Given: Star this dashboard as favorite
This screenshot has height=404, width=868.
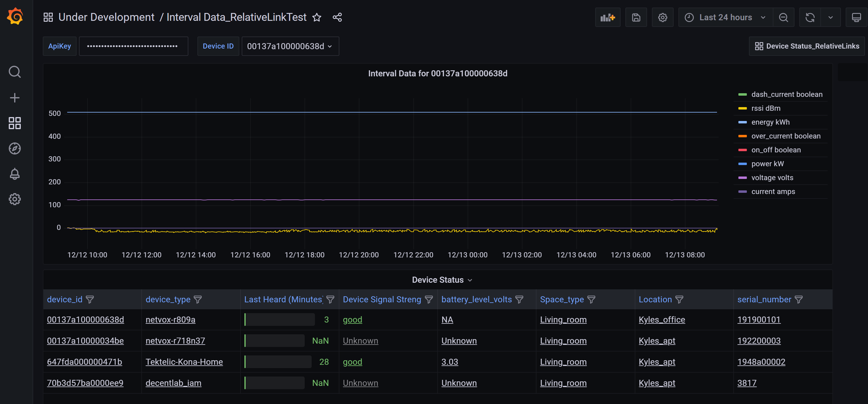Looking at the screenshot, I should tap(316, 17).
